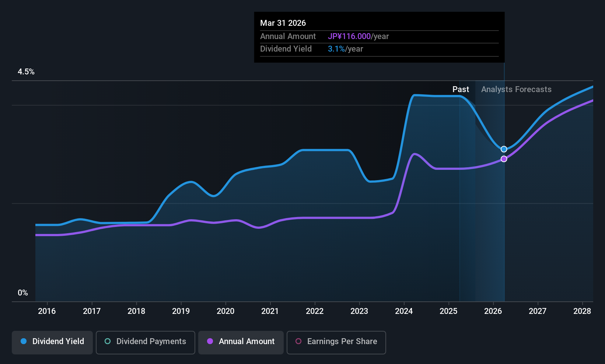Click the Mar 31 2026 tooltip date
This screenshot has height=364, width=605.
click(x=283, y=23)
